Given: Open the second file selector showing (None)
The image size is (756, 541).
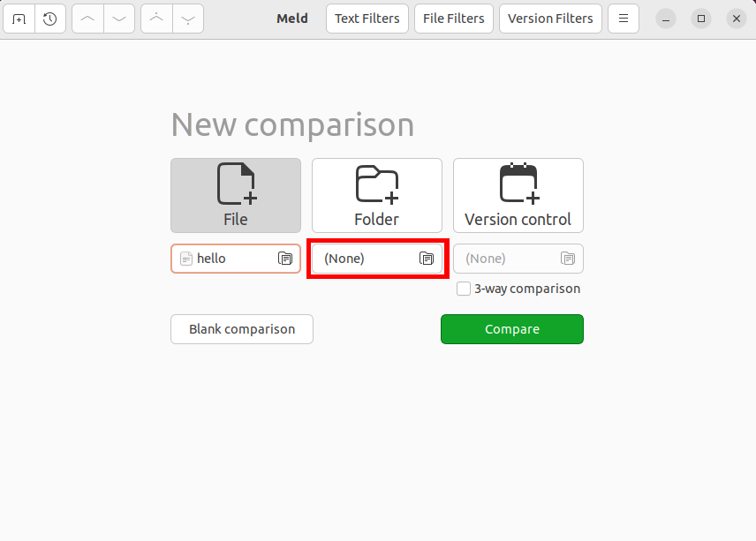Looking at the screenshot, I should pyautogui.click(x=376, y=258).
